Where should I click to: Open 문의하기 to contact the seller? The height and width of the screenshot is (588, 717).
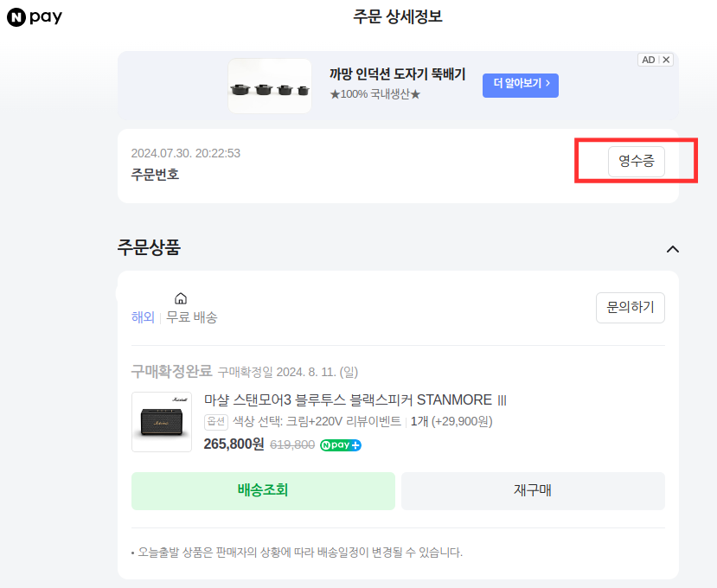point(630,307)
